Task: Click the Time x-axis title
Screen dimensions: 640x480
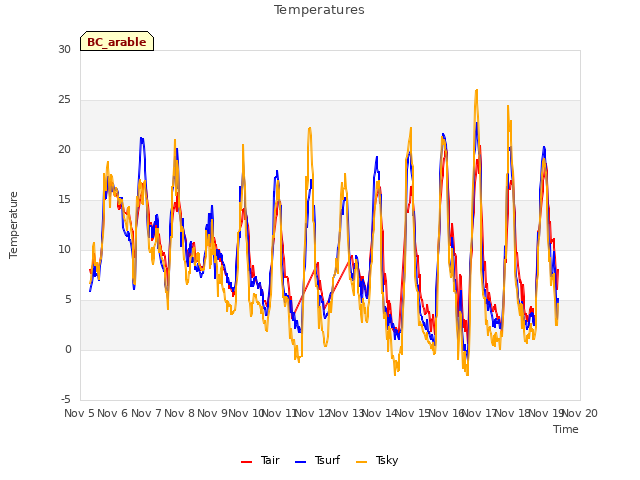Action: (566, 429)
